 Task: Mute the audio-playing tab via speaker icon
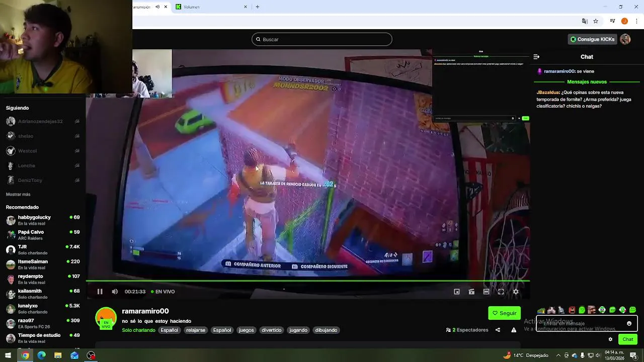(x=157, y=7)
